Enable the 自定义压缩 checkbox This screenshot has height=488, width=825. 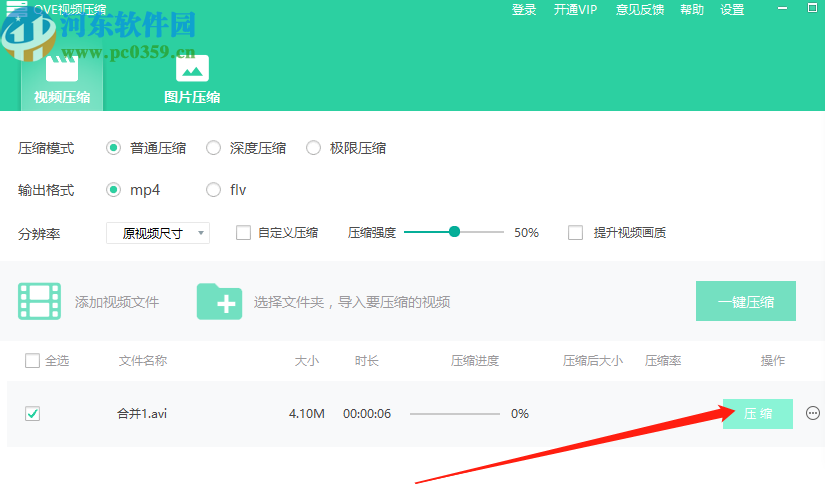pyautogui.click(x=243, y=233)
